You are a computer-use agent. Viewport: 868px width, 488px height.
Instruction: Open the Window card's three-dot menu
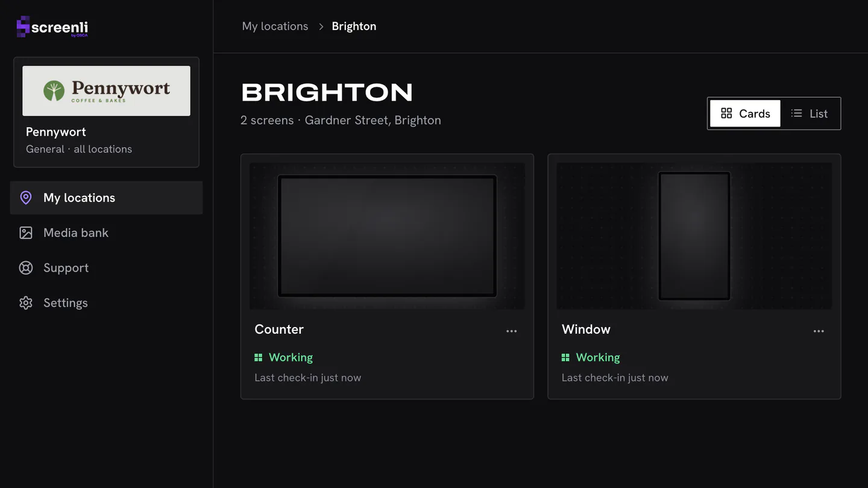[819, 331]
